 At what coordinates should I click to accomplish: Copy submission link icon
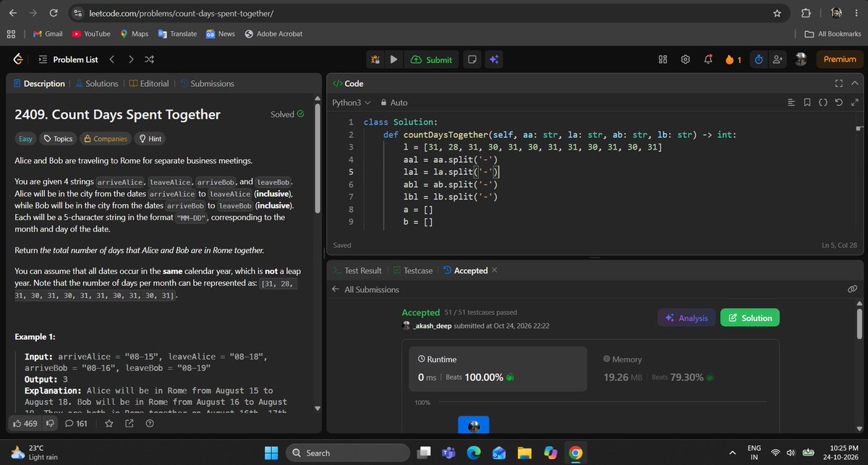click(853, 289)
